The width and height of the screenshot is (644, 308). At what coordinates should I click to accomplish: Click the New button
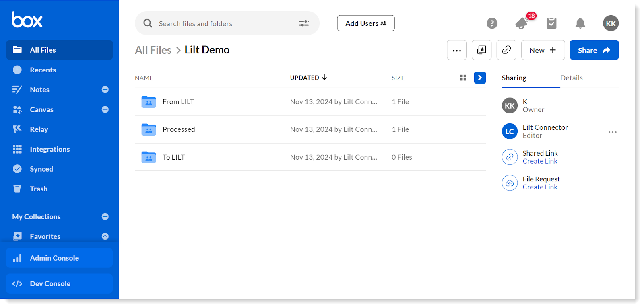click(x=543, y=50)
